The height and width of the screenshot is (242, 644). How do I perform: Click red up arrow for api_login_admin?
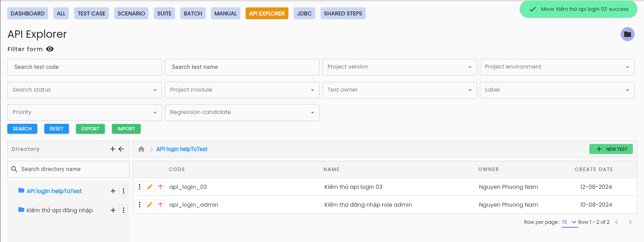click(161, 205)
